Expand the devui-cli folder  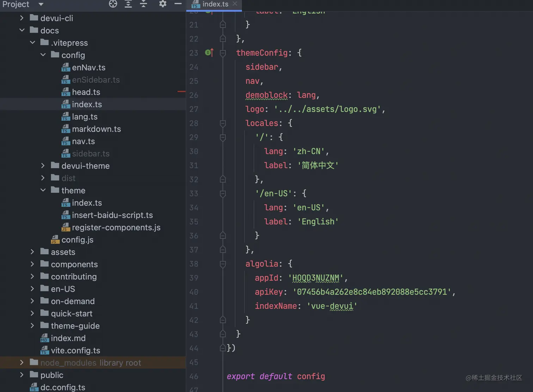coord(22,18)
